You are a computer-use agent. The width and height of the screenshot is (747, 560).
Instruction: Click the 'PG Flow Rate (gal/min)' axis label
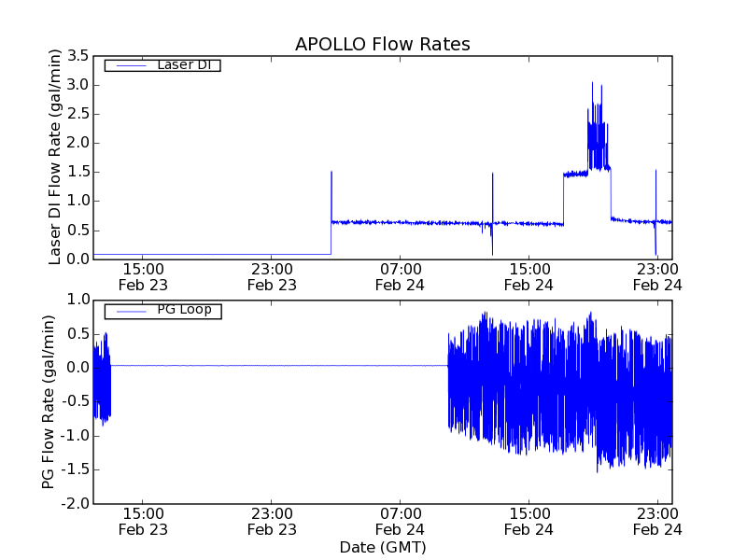tap(49, 402)
